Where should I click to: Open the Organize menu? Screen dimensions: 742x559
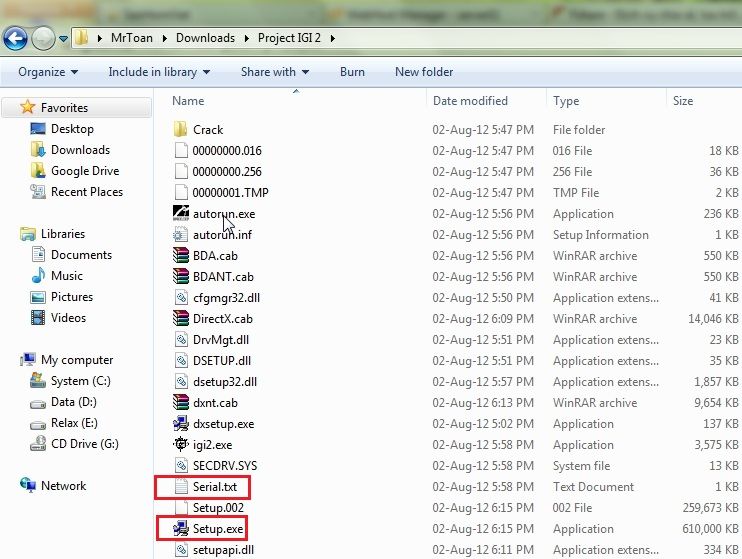[48, 72]
